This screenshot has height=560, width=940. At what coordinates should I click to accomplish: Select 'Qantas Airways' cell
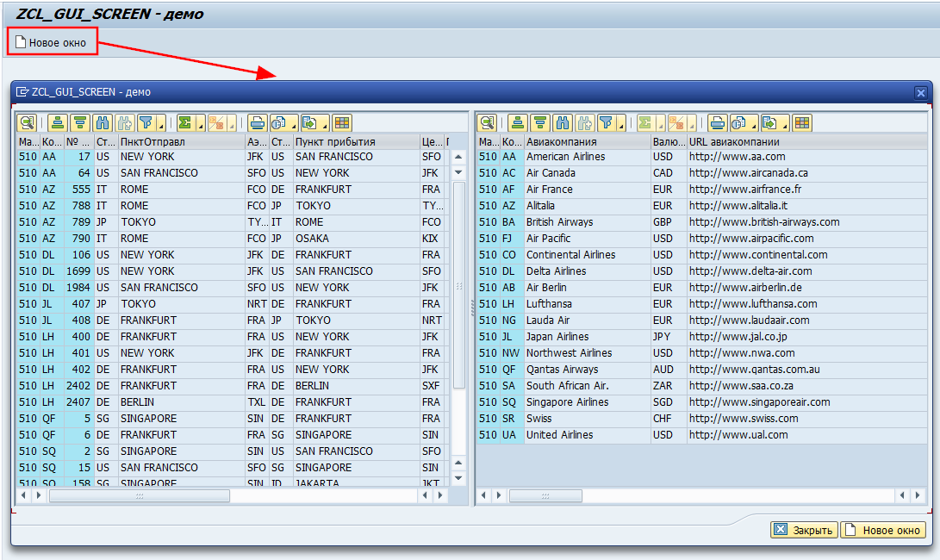(587, 370)
